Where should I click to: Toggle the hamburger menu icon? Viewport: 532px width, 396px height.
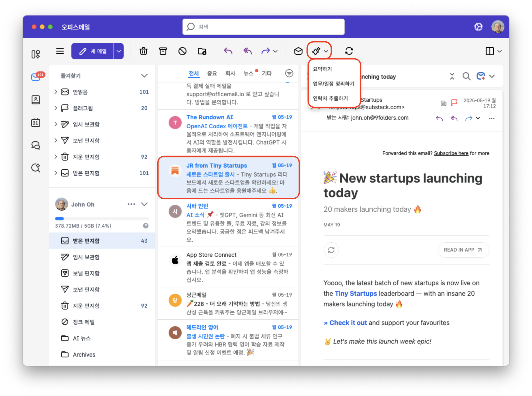60,51
